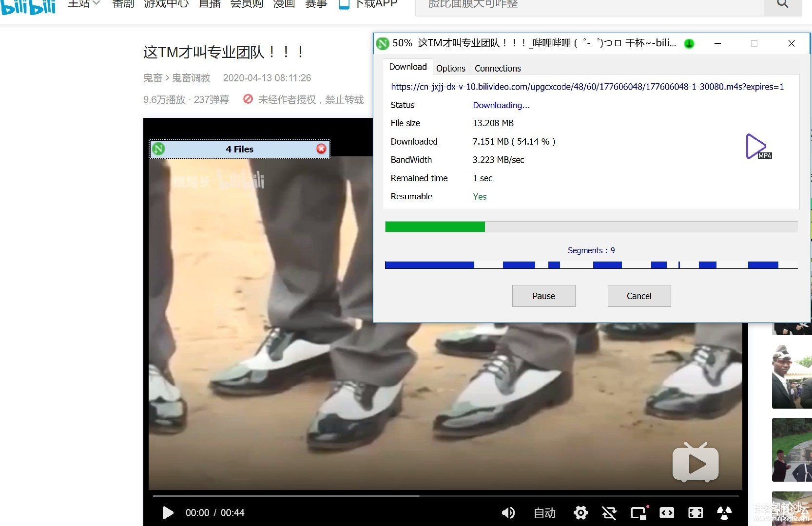This screenshot has height=526, width=812.
Task: Toggle the loop playback icon
Action: click(x=609, y=512)
